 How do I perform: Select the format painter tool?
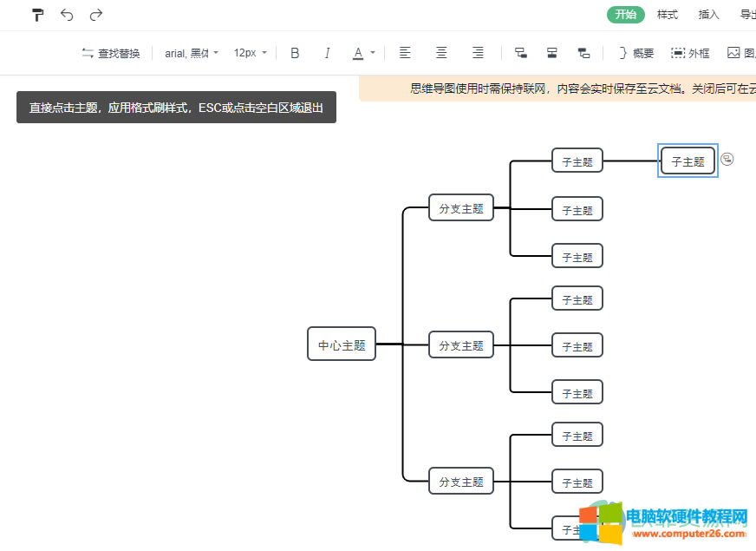point(36,15)
